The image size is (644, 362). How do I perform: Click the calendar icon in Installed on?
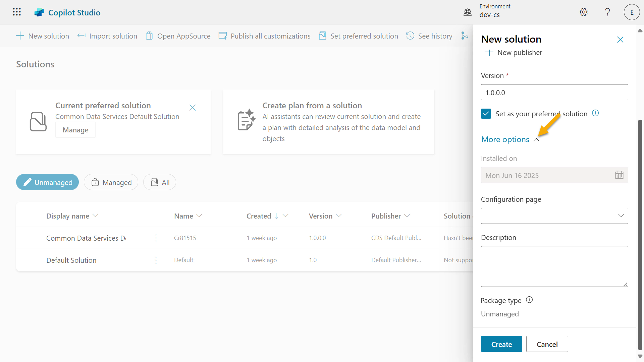click(619, 175)
